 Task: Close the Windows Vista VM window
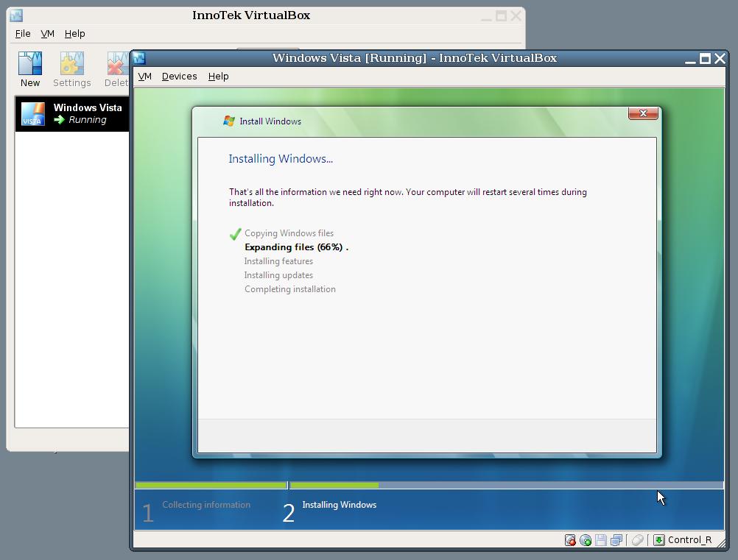[720, 59]
